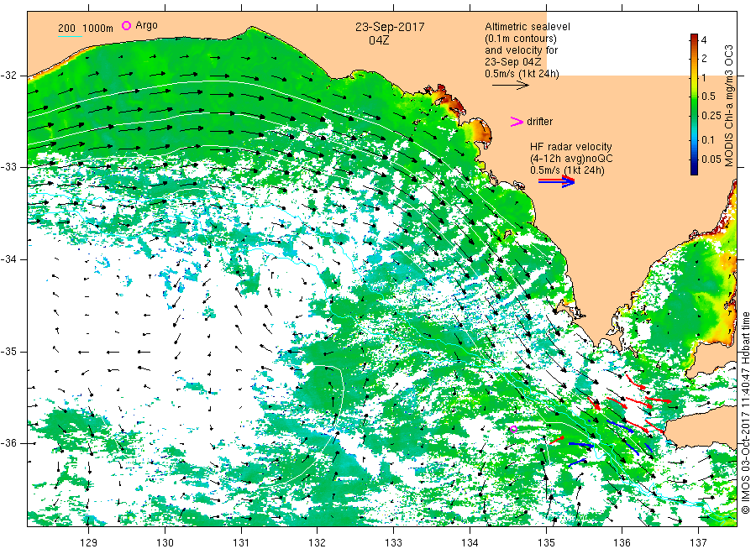Click the colorbar value 0.25
The height and width of the screenshot is (554, 756).
pyautogui.click(x=711, y=116)
